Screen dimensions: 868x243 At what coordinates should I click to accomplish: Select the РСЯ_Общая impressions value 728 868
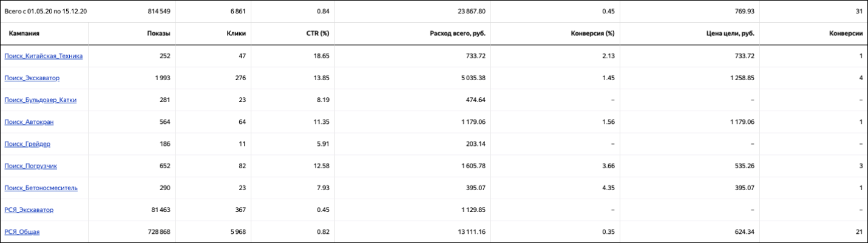pyautogui.click(x=158, y=231)
